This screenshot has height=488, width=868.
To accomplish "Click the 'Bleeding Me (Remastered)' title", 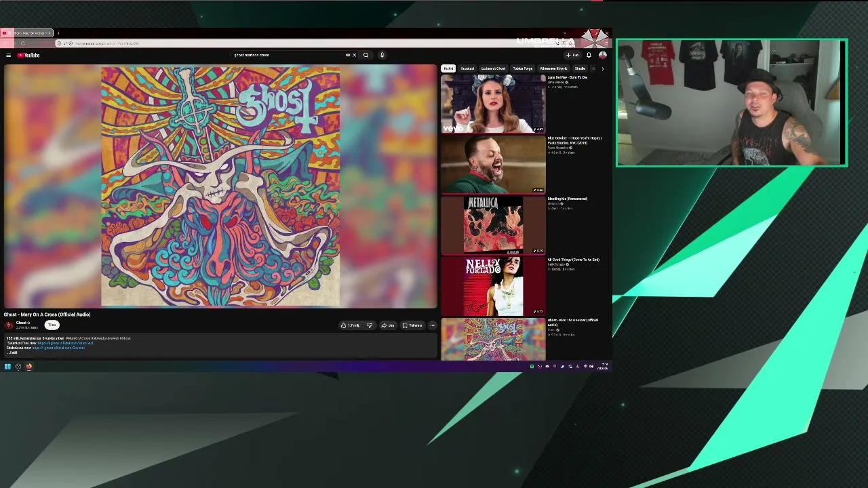I will click(x=568, y=199).
